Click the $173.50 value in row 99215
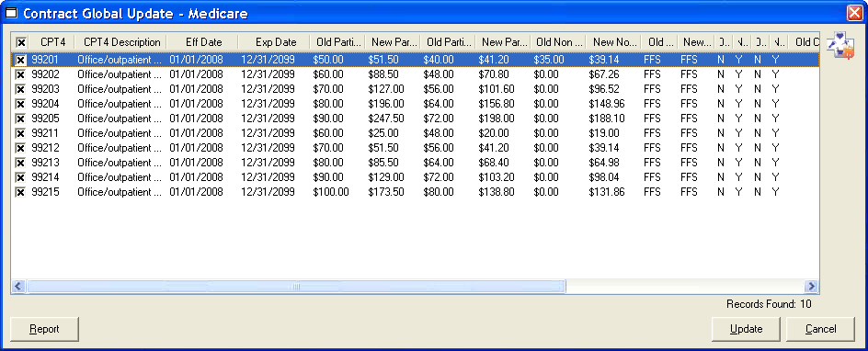 coord(386,192)
